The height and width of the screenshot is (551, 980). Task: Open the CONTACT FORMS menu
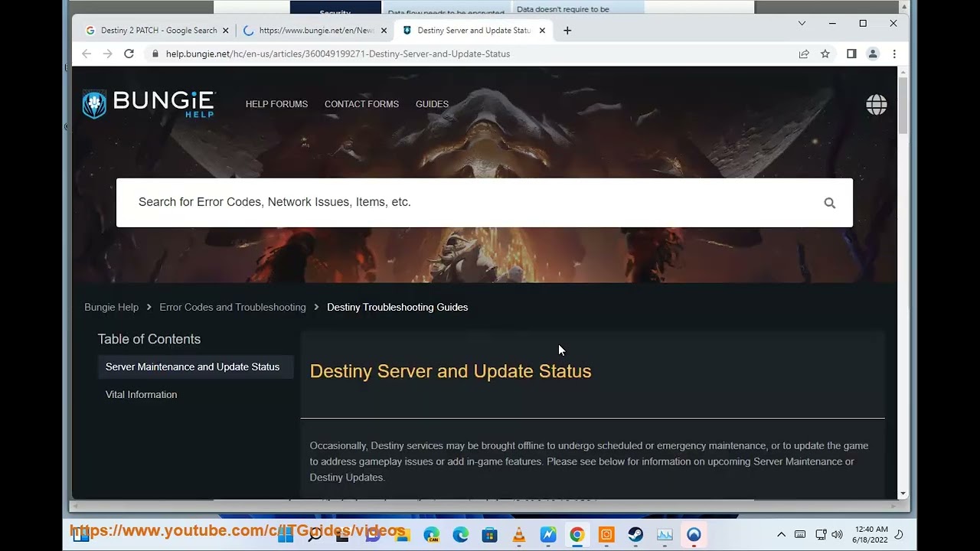pos(361,104)
